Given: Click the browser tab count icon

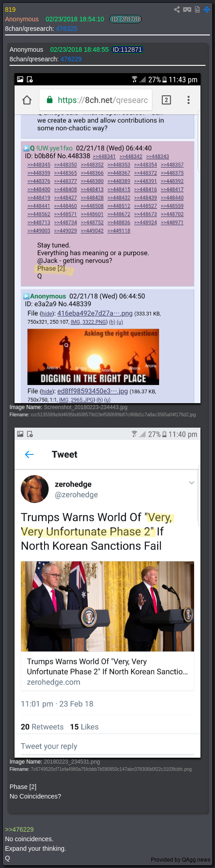Looking at the screenshot, I should 166,100.
